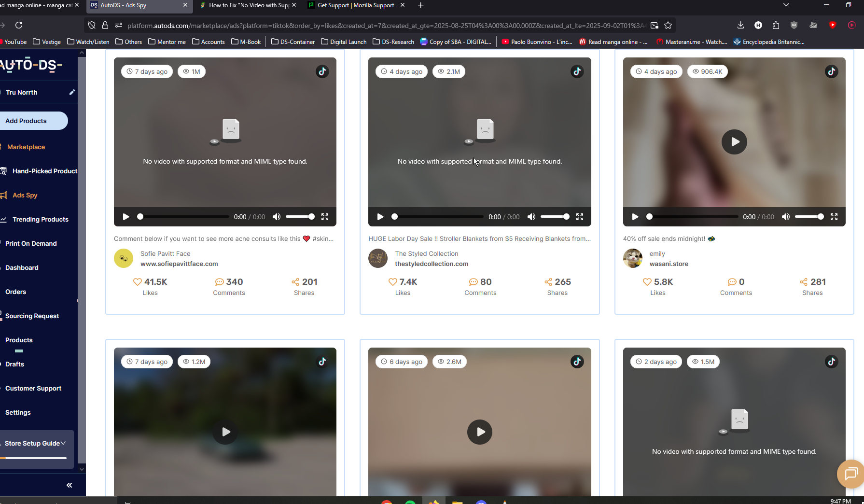This screenshot has height=504, width=864.
Task: Visit www.sofiepavittface.com link
Action: tap(179, 264)
